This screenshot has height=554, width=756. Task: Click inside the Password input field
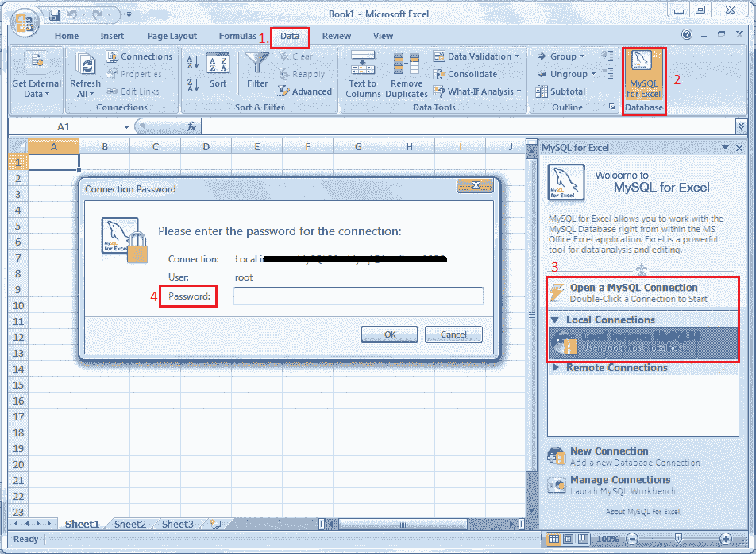coord(357,296)
